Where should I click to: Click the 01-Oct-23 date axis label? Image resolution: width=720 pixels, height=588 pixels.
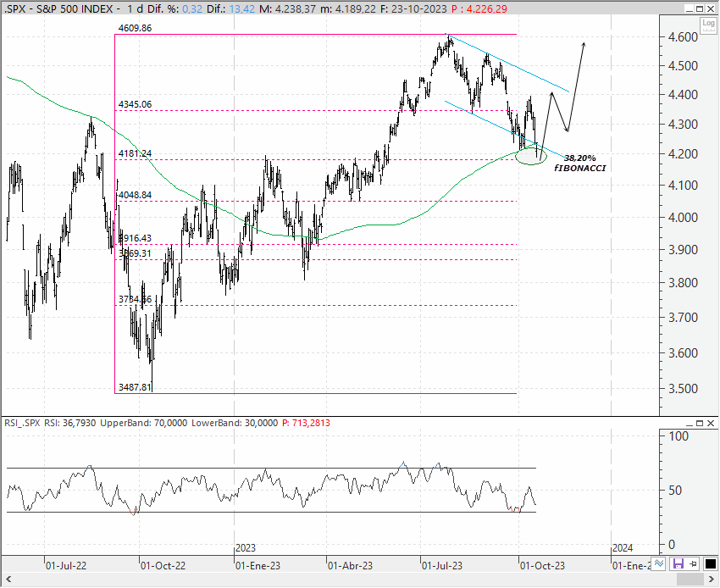[542, 565]
